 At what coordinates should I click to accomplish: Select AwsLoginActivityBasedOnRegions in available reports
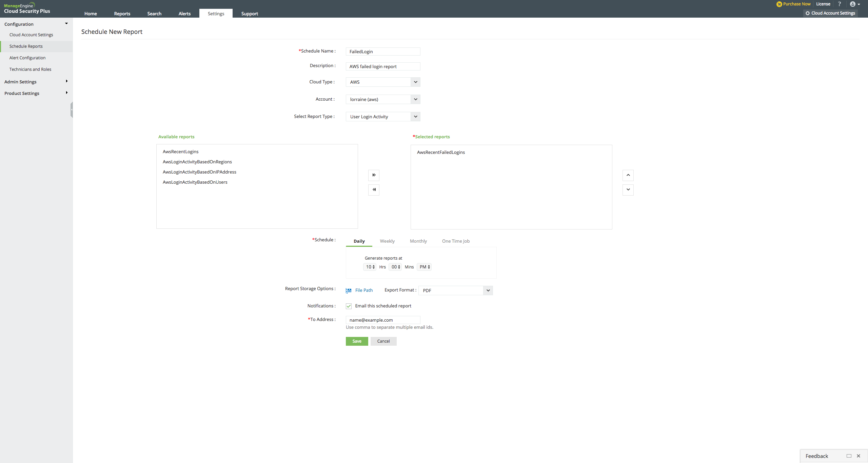tap(197, 162)
